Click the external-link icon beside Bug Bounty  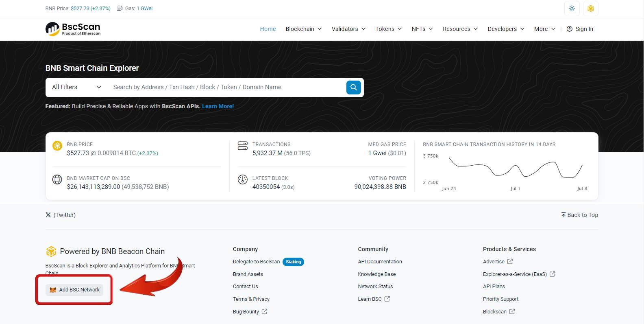[264, 311]
